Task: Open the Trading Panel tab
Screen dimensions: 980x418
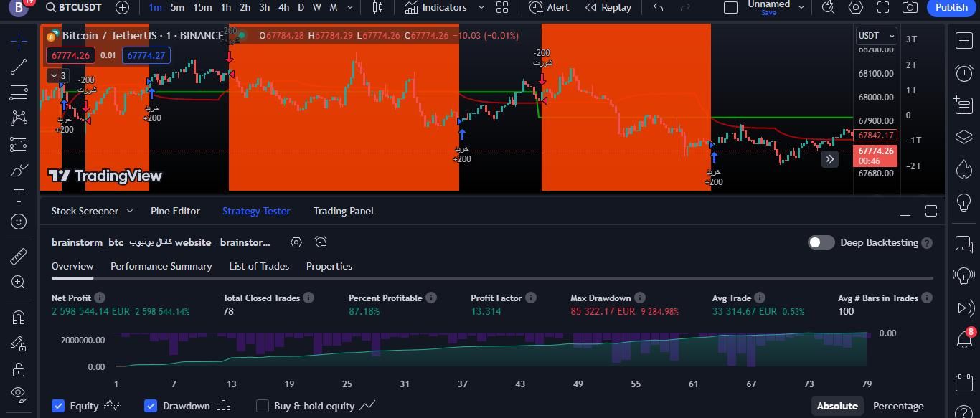Action: [344, 211]
